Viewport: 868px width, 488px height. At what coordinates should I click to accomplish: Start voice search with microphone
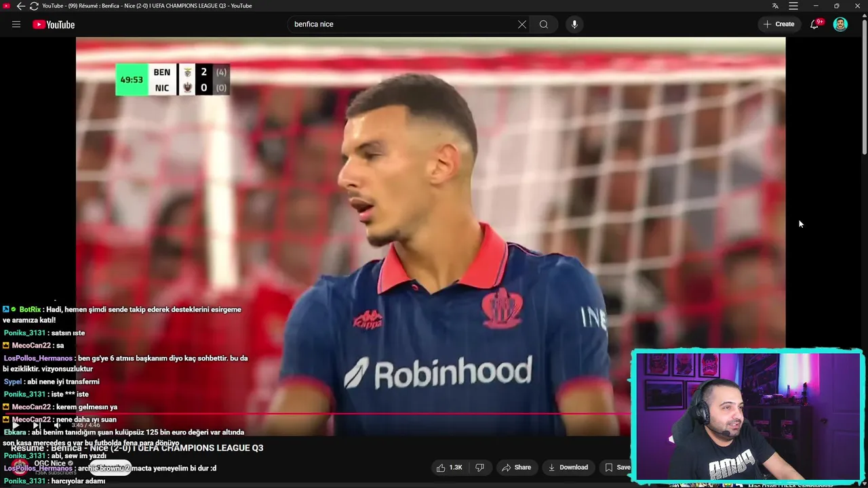[574, 24]
